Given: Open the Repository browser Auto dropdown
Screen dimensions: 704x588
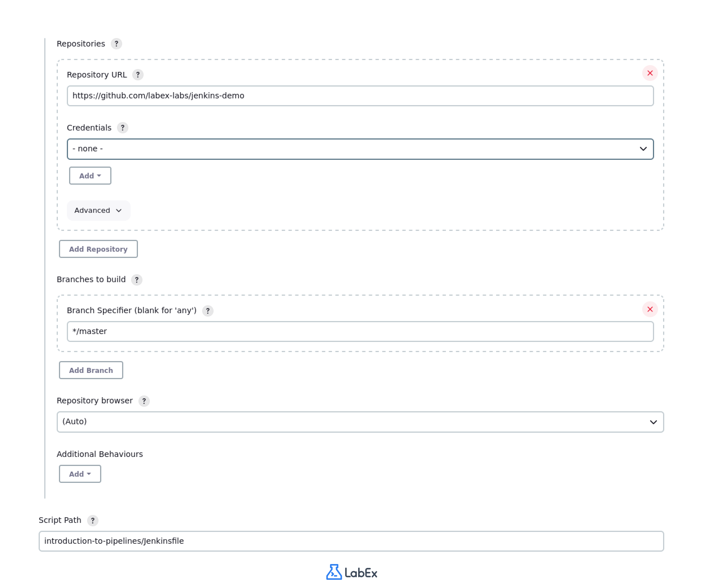Looking at the screenshot, I should pyautogui.click(x=360, y=422).
